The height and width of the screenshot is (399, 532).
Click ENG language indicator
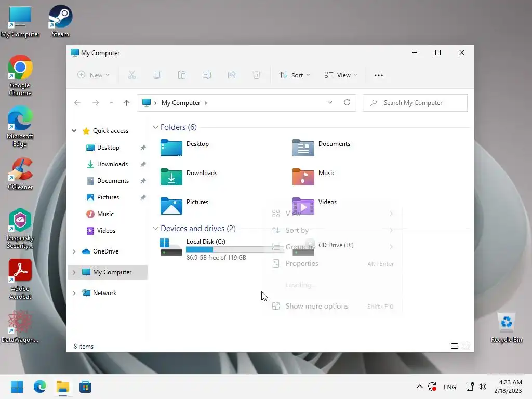(449, 387)
